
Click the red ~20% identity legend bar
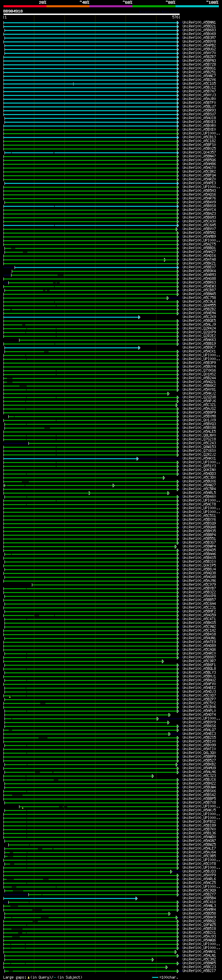pos(25,6)
